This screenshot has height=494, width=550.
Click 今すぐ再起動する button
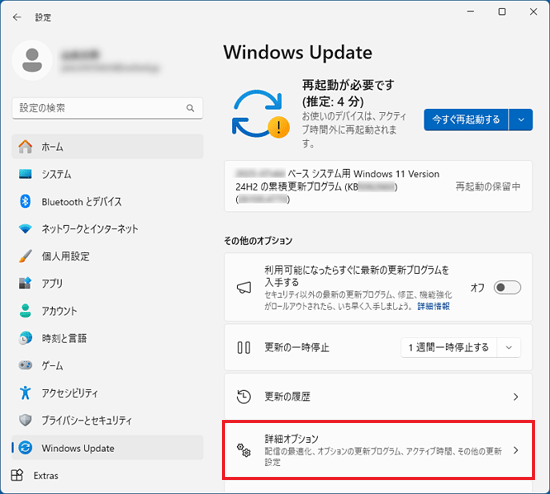click(x=466, y=120)
